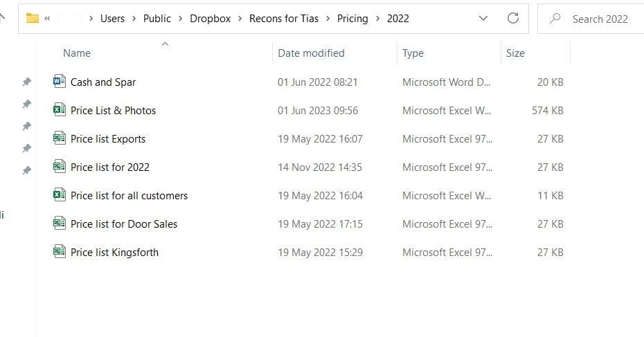Image resolution: width=644 pixels, height=337 pixels.
Task: Click the Excel icon for Price List & Photos
Action: pyautogui.click(x=59, y=110)
